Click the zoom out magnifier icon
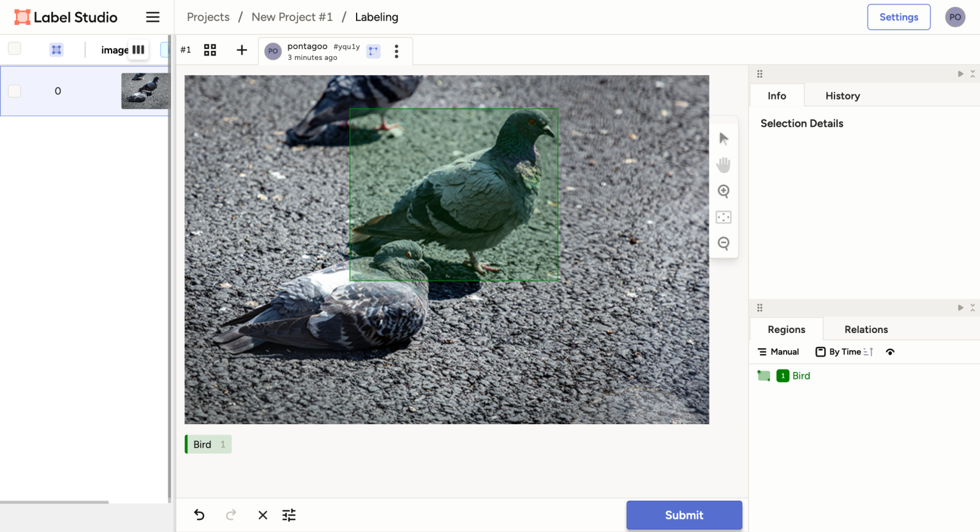The height and width of the screenshot is (532, 980). pos(724,244)
